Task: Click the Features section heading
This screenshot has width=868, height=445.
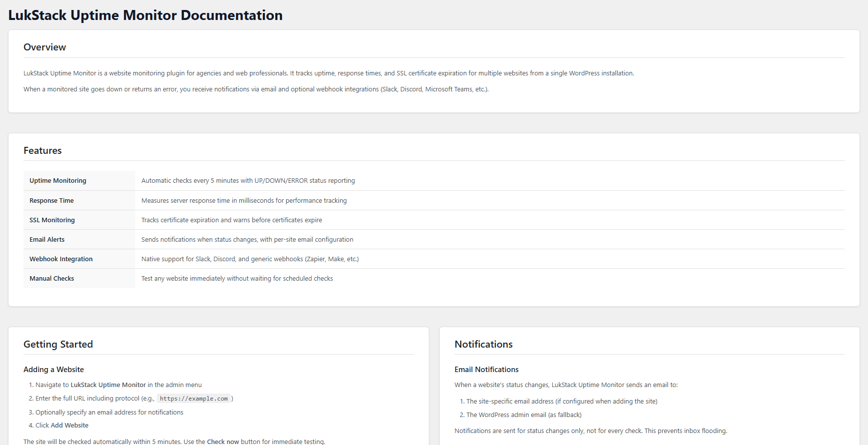Action: pyautogui.click(x=42, y=151)
